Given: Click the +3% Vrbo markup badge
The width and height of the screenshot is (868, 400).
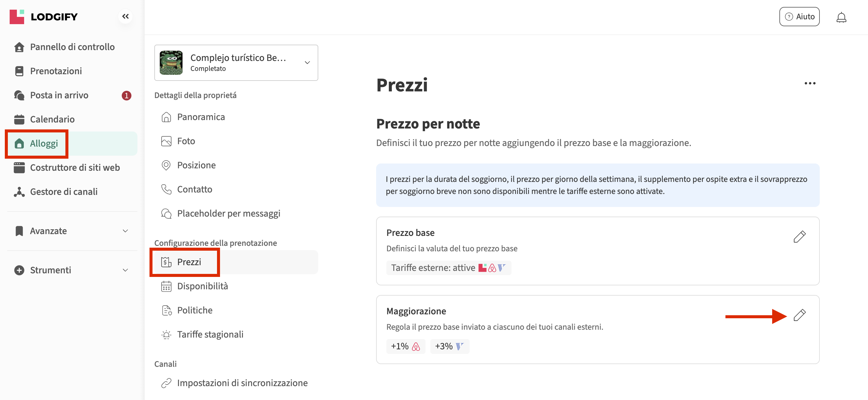Looking at the screenshot, I should coord(449,346).
